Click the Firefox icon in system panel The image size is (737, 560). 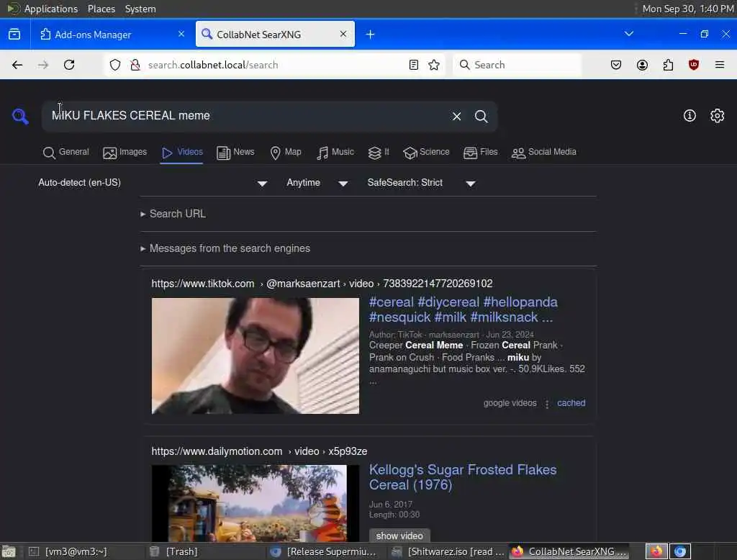tap(656, 551)
